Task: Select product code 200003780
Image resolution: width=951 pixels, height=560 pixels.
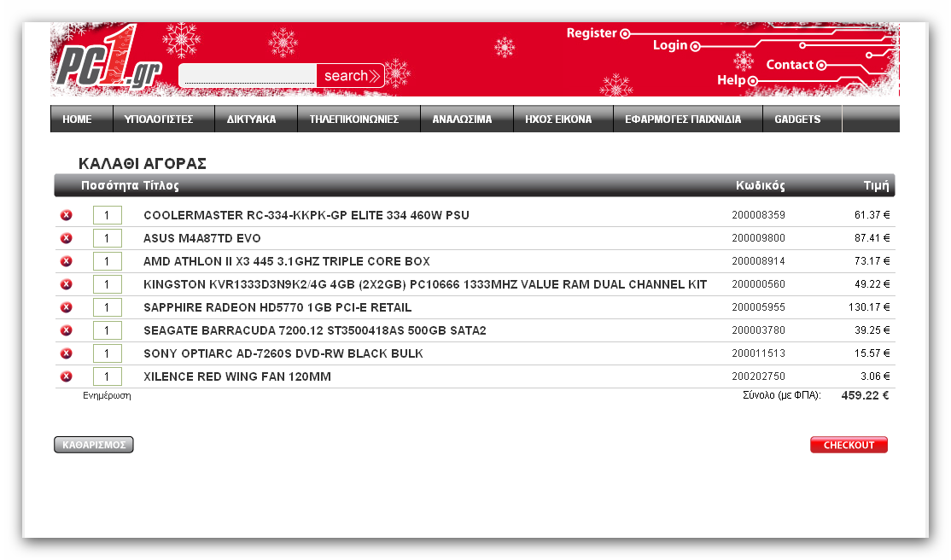Action: click(758, 330)
